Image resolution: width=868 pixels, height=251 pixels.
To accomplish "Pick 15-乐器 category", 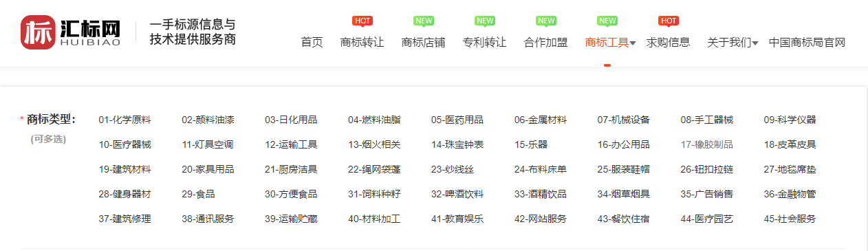I will [531, 144].
